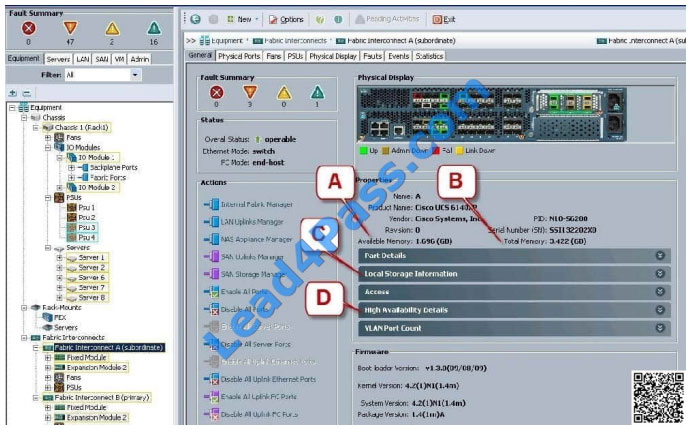Click the critical faults red icon in left Fault Summary
This screenshot has height=429, width=693.
click(29, 28)
